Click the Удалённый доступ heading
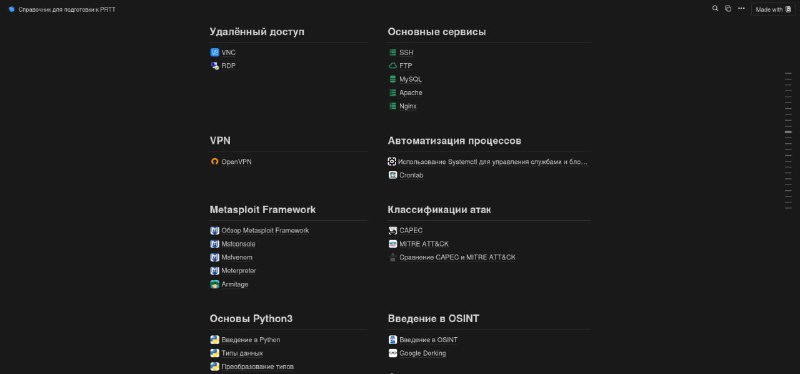The image size is (800, 374). (x=257, y=32)
